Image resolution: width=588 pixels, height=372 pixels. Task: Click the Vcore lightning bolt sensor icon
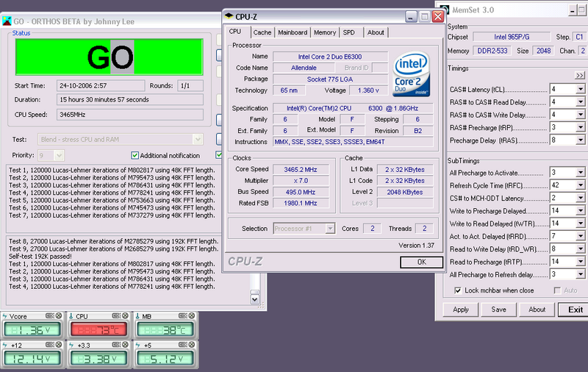5,316
